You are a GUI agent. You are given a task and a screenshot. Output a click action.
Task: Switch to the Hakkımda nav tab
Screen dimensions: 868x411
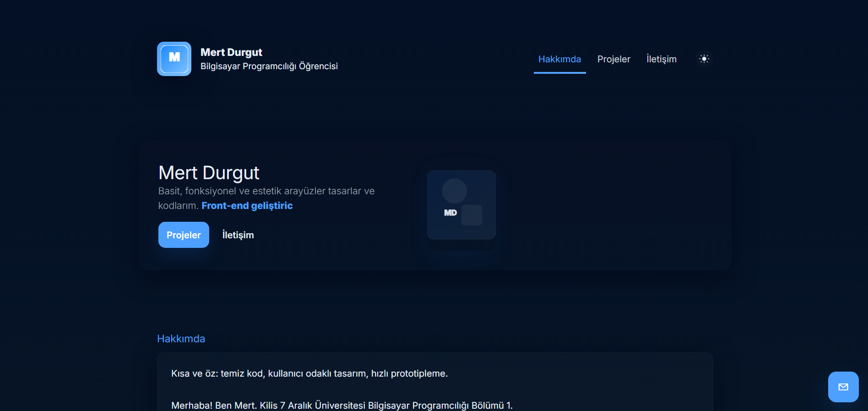pos(559,59)
